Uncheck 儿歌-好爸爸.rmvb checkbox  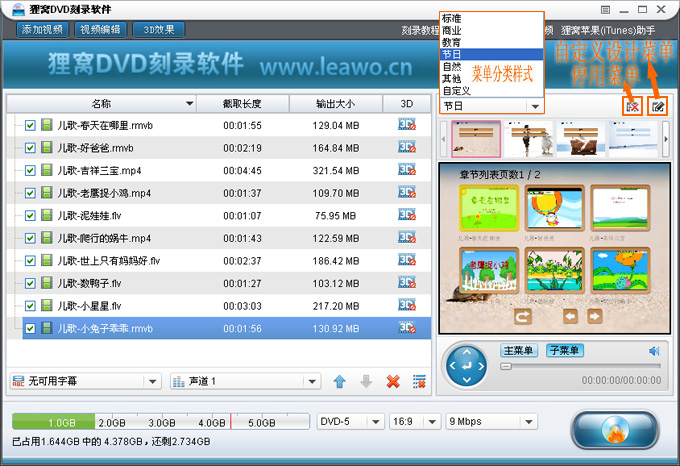coord(30,148)
